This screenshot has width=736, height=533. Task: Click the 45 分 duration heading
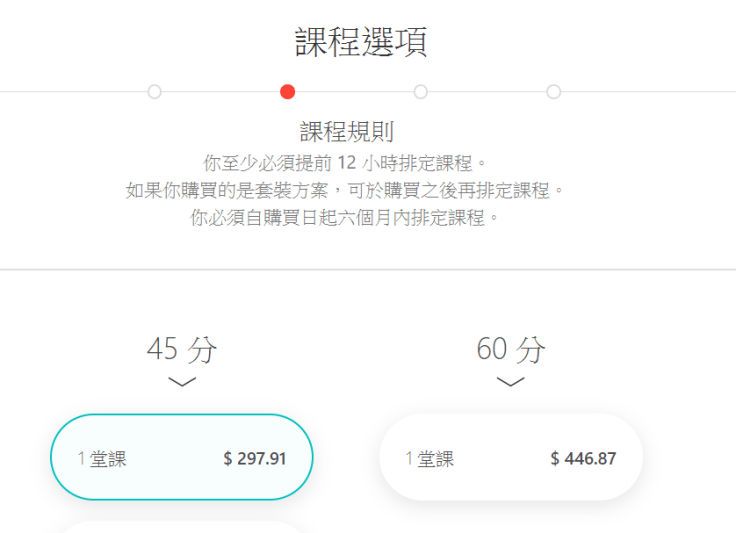[182, 349]
